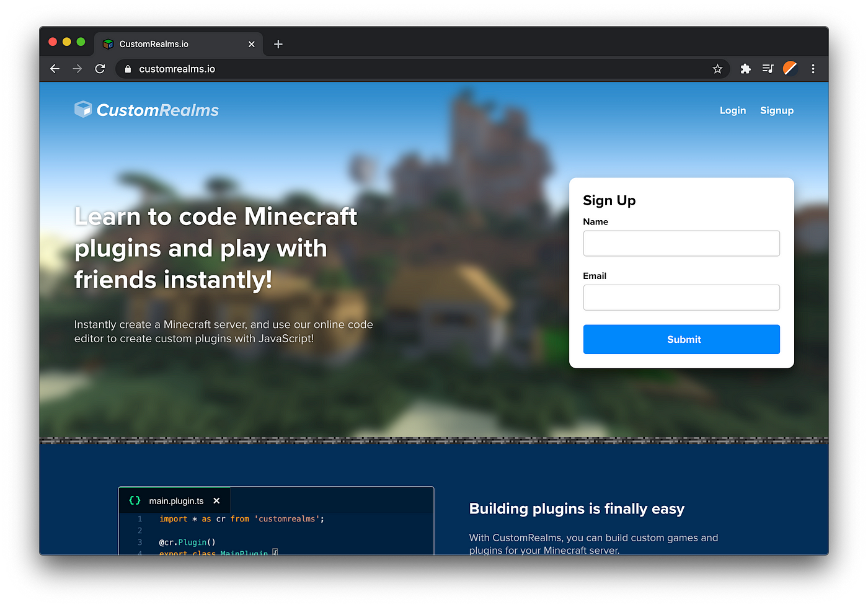View site info via padlock icon
868x607 pixels.
(128, 69)
